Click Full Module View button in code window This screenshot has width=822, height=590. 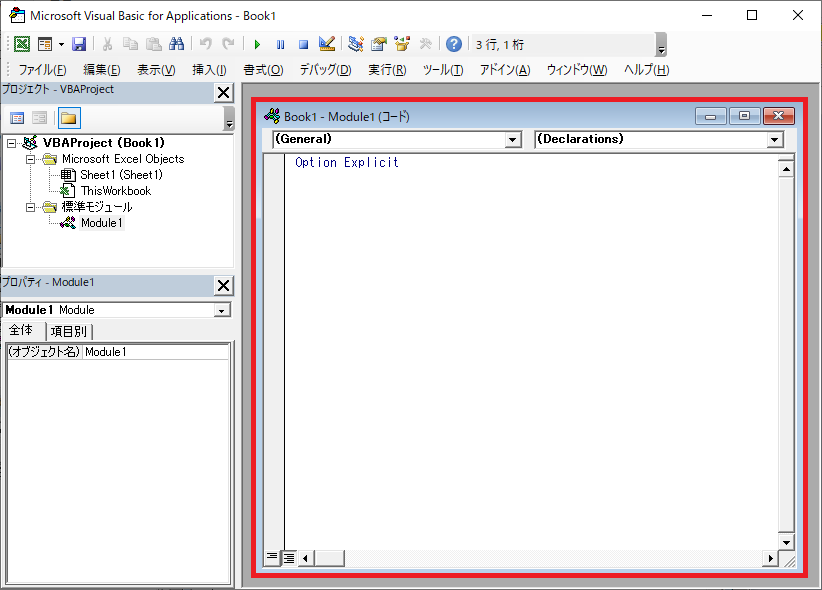[x=289, y=558]
